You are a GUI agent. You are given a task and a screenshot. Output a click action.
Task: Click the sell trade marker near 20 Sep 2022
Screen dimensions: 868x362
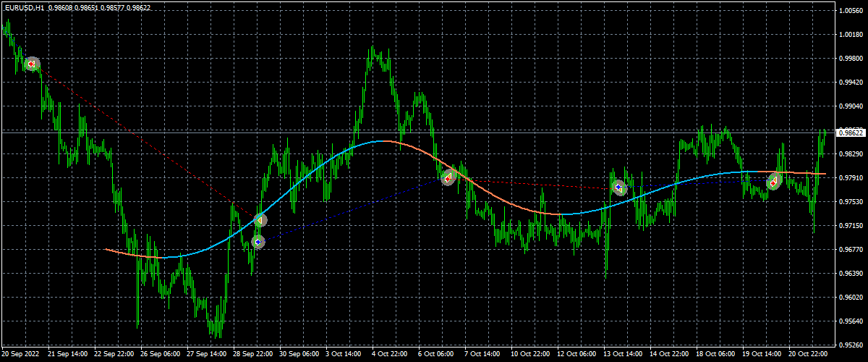point(31,64)
